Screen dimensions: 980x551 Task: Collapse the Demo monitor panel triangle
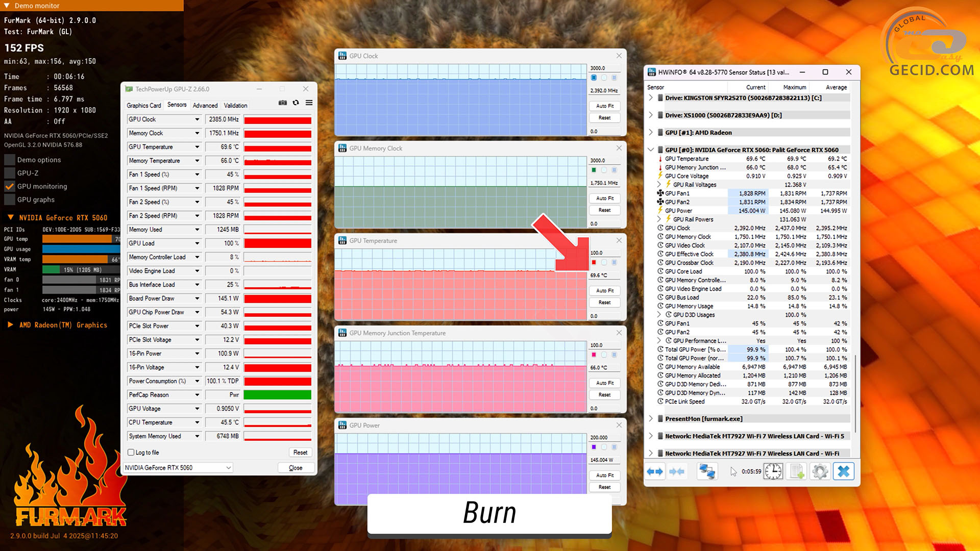click(x=7, y=6)
